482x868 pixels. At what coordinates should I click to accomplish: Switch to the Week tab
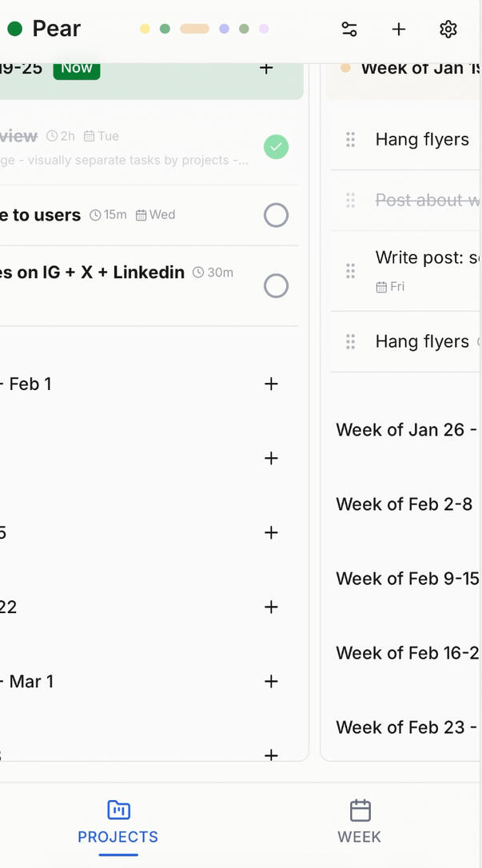point(360,822)
